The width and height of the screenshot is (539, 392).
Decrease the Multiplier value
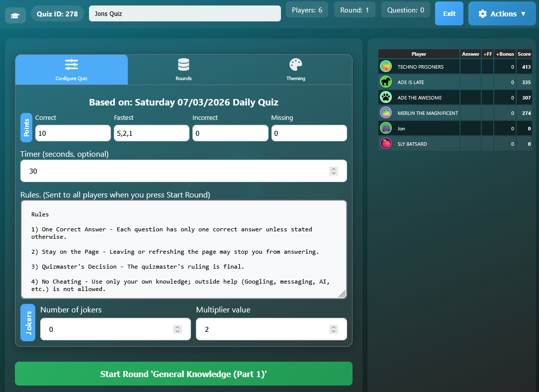coord(333,331)
